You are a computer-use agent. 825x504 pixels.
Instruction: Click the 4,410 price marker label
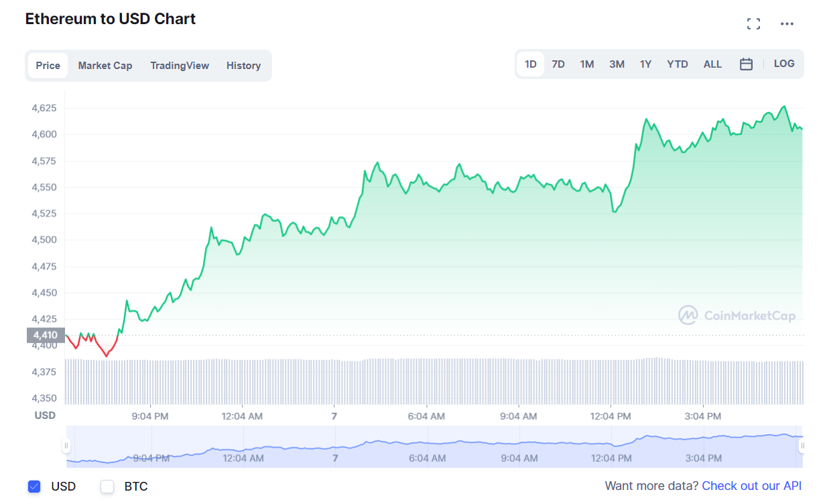coord(46,334)
